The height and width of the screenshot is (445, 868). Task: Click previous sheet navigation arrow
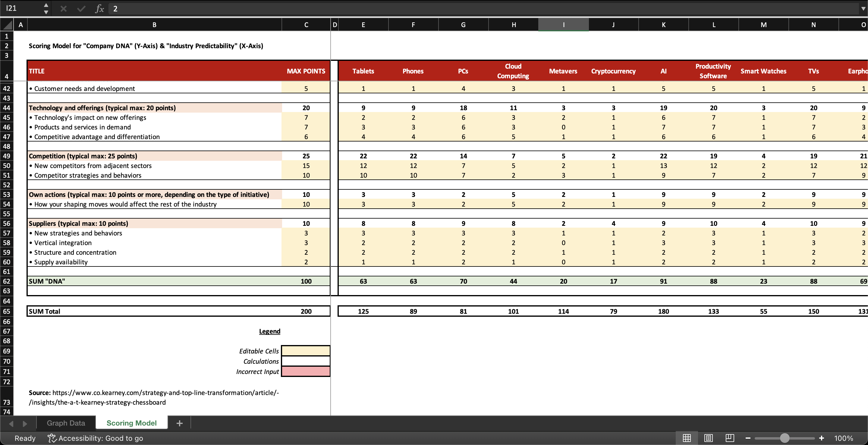pos(11,423)
